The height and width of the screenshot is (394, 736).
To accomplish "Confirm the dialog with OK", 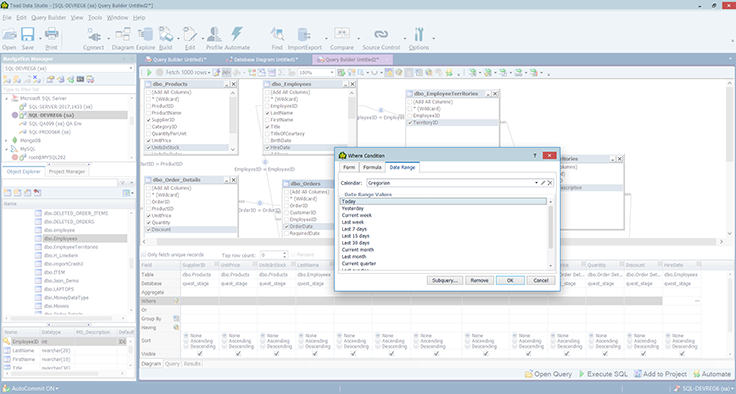I will (510, 280).
